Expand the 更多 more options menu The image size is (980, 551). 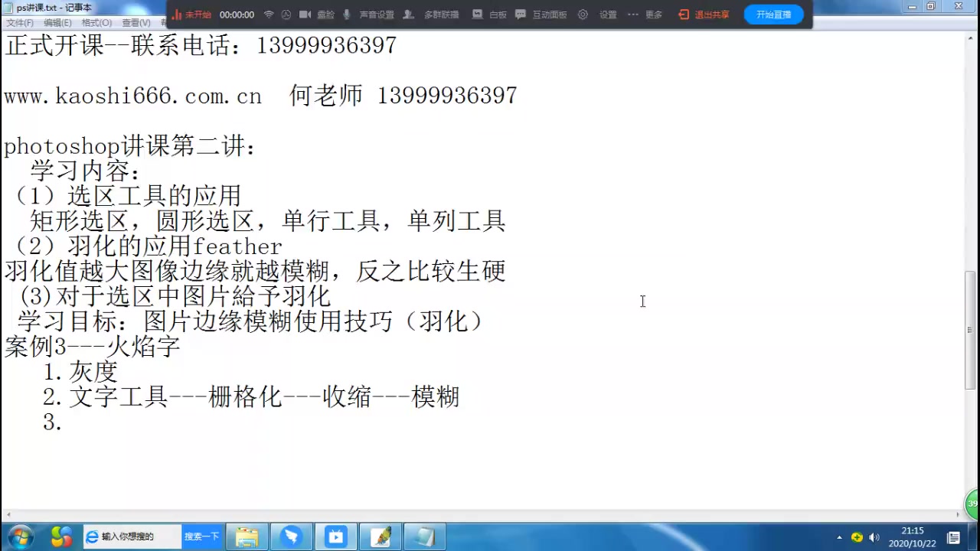click(x=645, y=15)
